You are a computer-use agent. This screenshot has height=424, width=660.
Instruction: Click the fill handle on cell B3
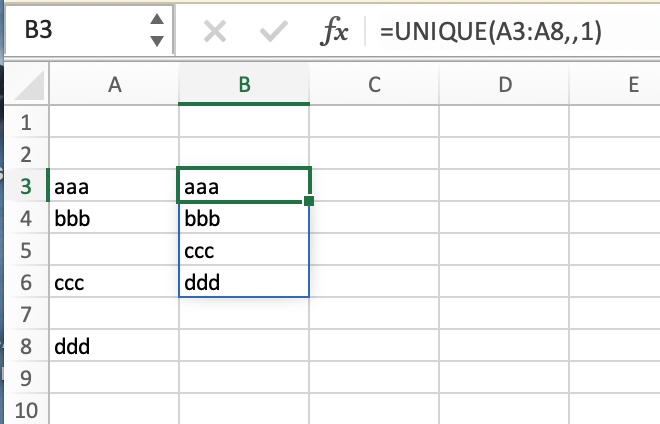point(309,201)
